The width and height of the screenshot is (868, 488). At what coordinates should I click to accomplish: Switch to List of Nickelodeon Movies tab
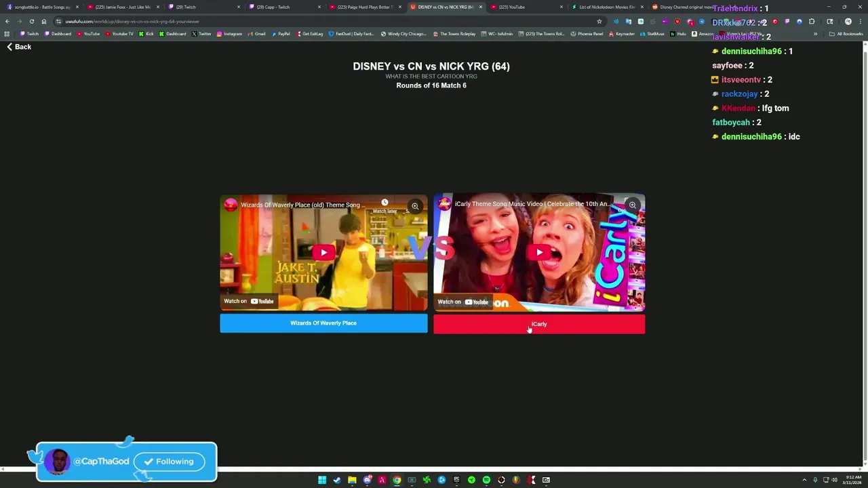(607, 7)
